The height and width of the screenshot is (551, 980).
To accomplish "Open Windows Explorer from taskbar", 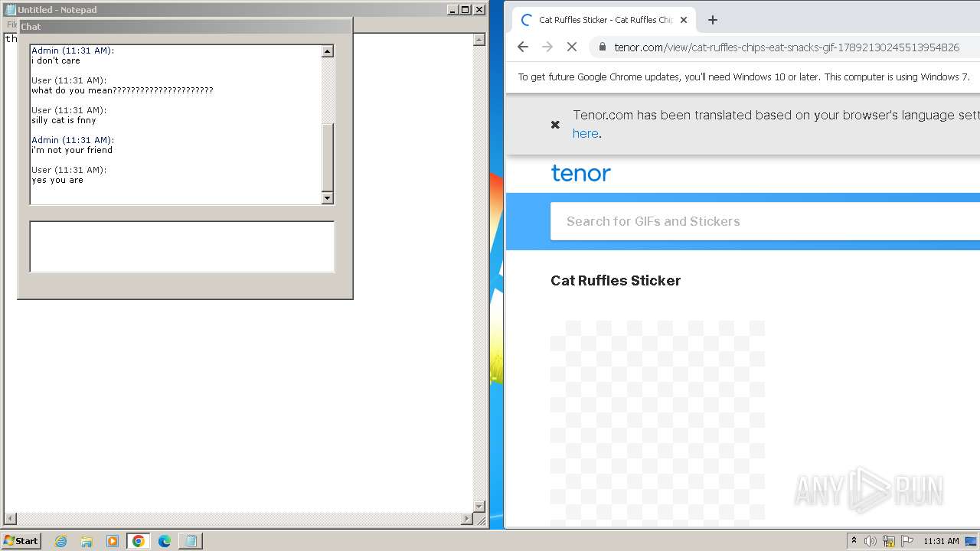I will click(87, 541).
